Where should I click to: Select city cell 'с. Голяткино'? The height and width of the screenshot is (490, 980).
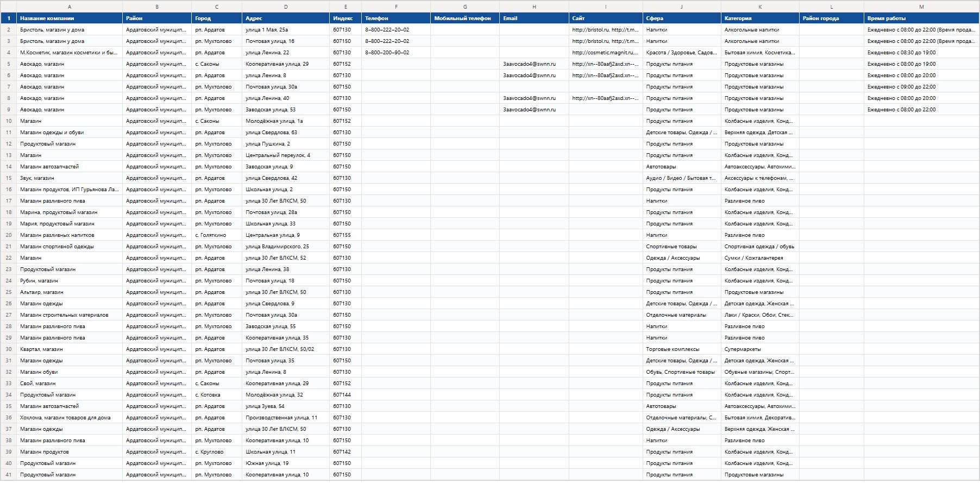coord(217,235)
